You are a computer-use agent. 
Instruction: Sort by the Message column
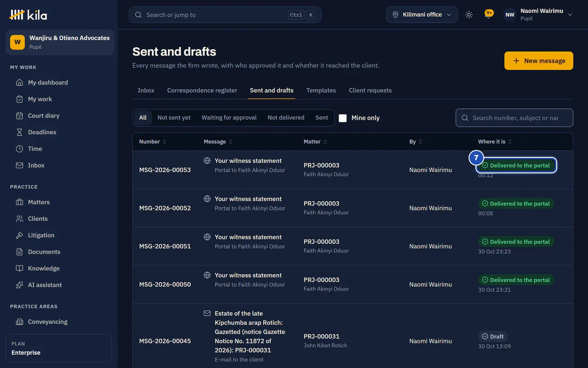coord(218,142)
